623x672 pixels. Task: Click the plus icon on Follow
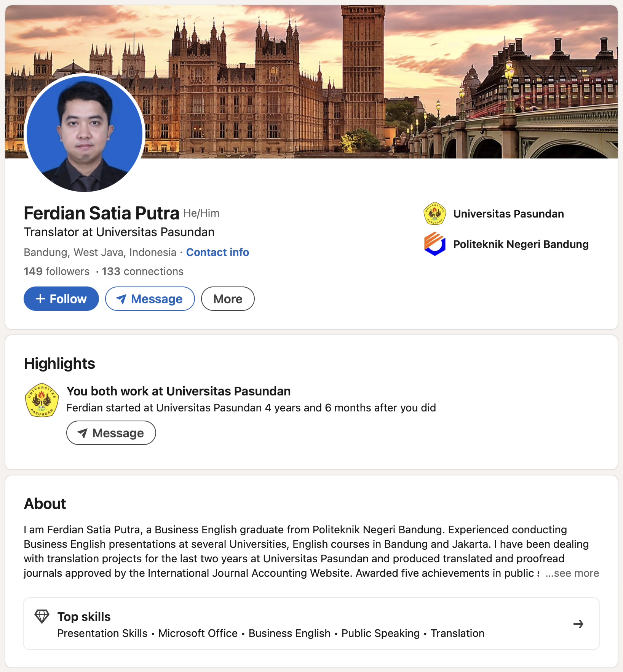tap(40, 299)
